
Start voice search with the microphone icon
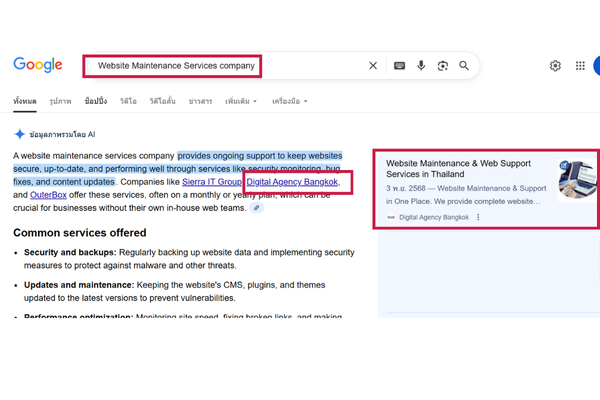[421, 66]
